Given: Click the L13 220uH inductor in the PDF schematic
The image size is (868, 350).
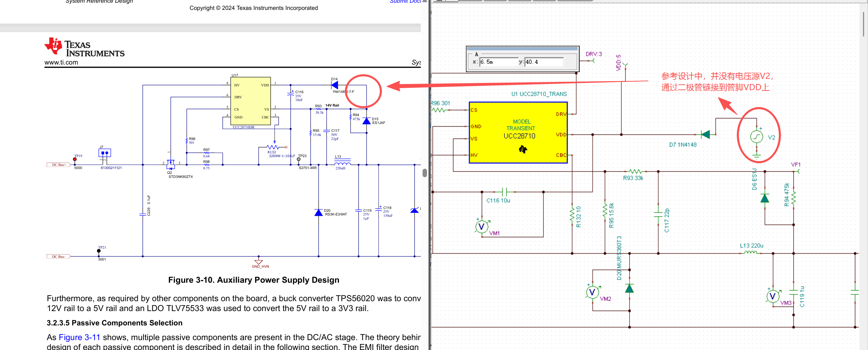Looking at the screenshot, I should 342,163.
